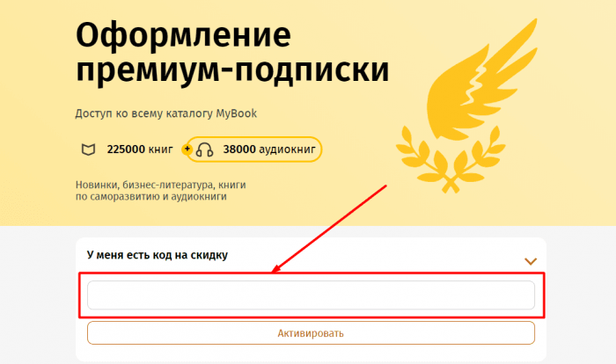Click the open book icon
The width and height of the screenshot is (616, 364).
pos(87,149)
